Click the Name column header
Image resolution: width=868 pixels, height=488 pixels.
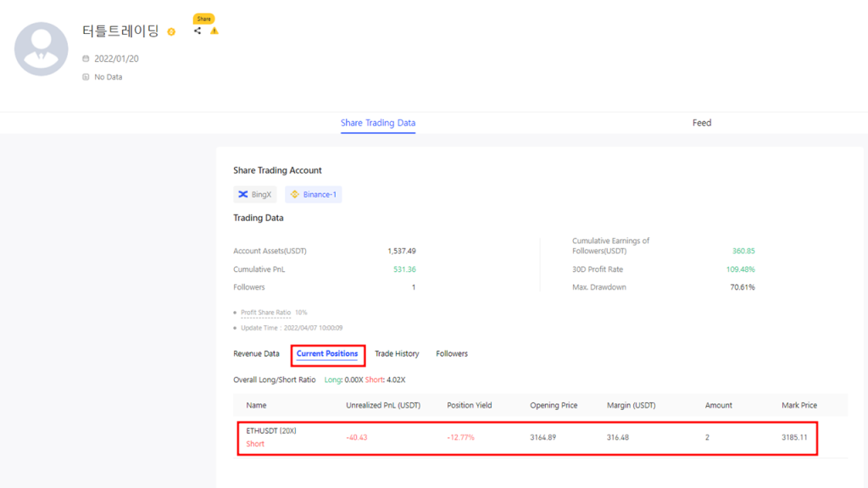click(x=256, y=405)
